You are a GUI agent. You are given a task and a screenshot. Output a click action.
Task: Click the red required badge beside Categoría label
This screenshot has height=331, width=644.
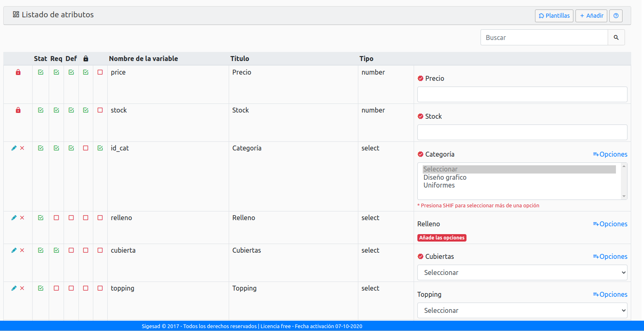421,154
